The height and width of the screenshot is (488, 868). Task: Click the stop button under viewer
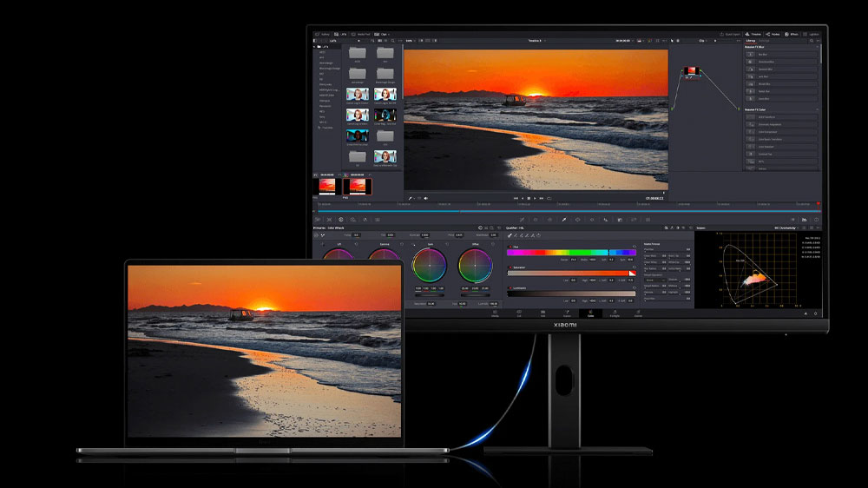tap(529, 198)
